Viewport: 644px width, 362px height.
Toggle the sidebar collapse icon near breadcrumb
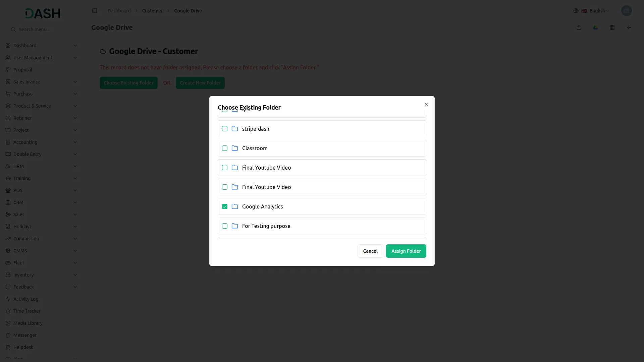click(x=95, y=11)
